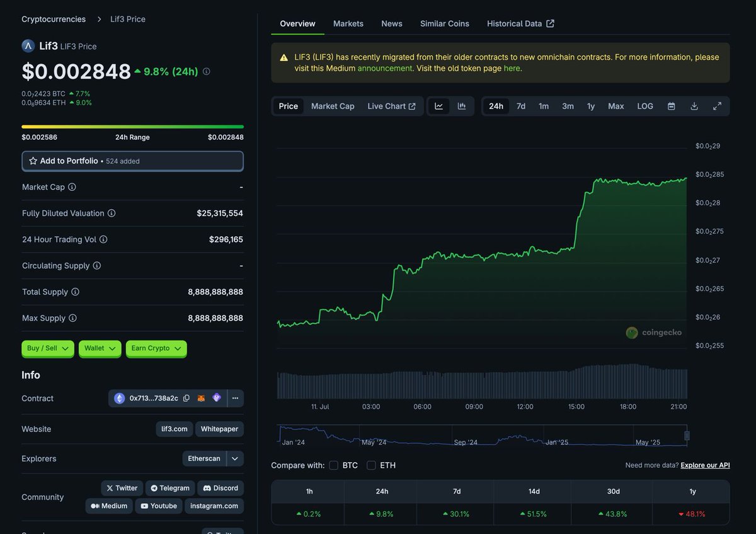Select the 3m time range
Viewport: 756px width, 534px height.
[x=568, y=106]
